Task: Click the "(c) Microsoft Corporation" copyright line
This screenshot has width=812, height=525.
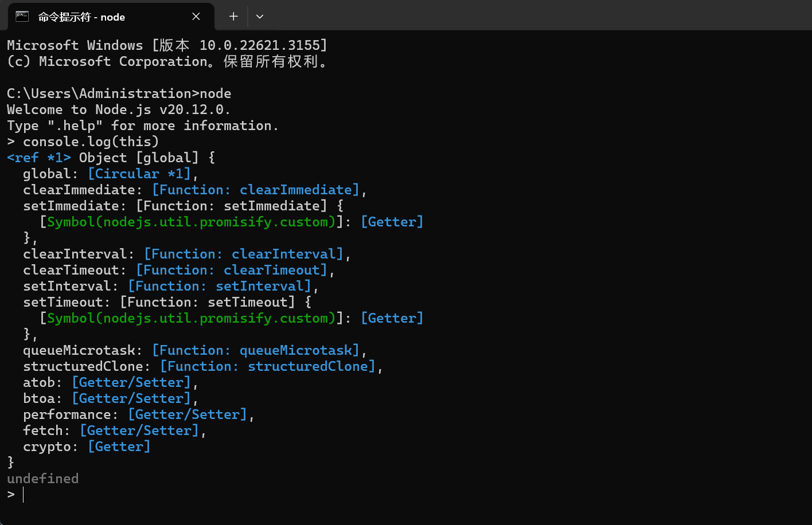Action: [167, 61]
